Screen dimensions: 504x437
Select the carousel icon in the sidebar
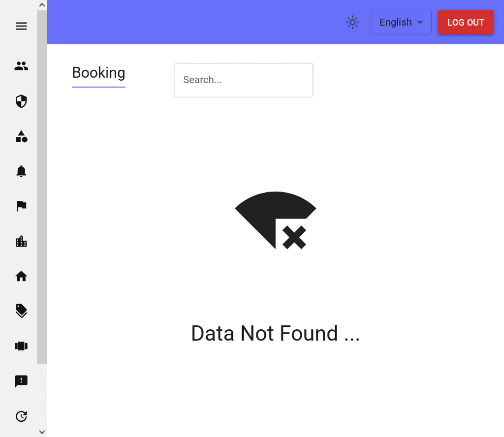tap(21, 346)
